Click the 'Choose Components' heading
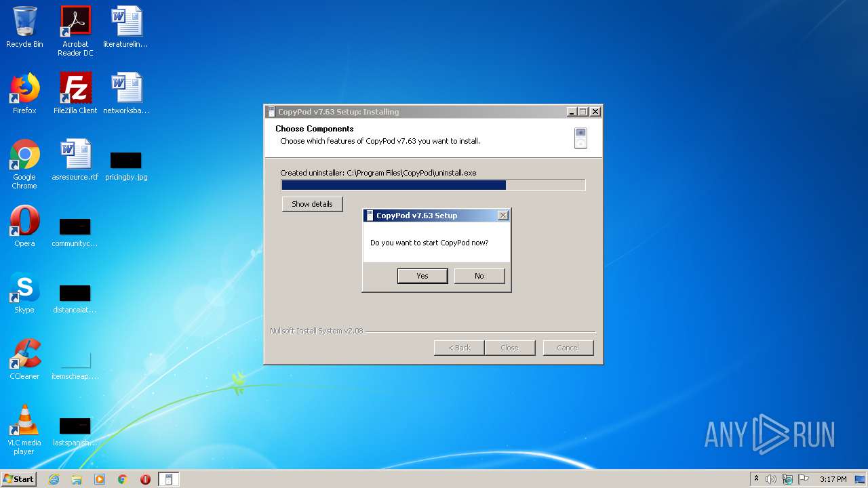This screenshot has width=868, height=488. click(315, 129)
